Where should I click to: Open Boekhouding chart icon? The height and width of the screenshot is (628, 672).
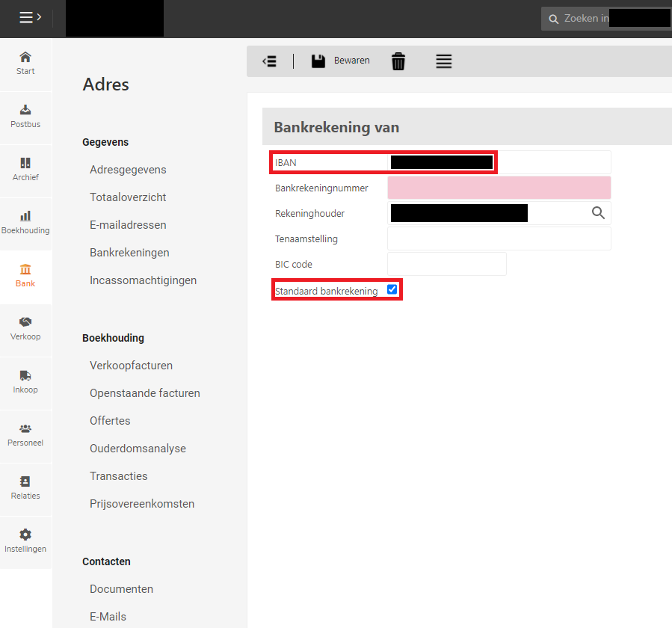pyautogui.click(x=25, y=217)
